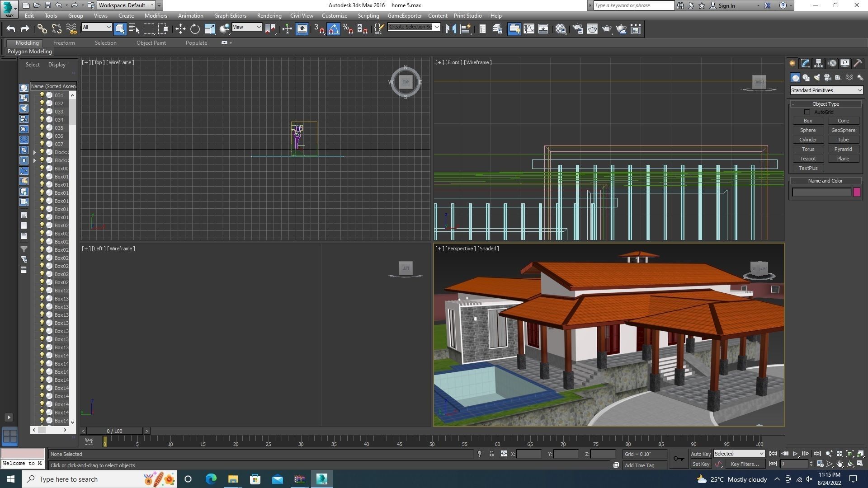Open the Standard Primitives dropdown

click(x=826, y=90)
